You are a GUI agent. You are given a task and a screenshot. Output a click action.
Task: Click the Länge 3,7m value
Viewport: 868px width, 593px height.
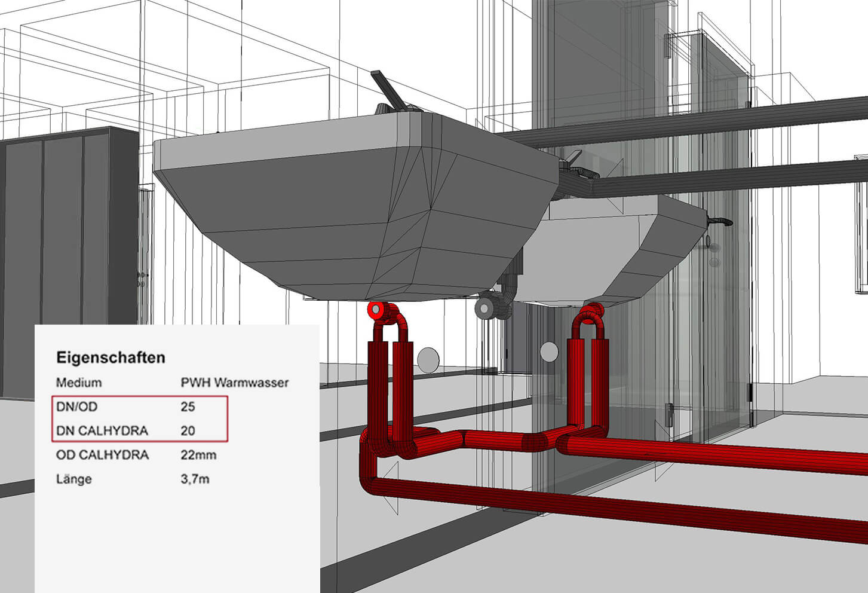pyautogui.click(x=195, y=479)
